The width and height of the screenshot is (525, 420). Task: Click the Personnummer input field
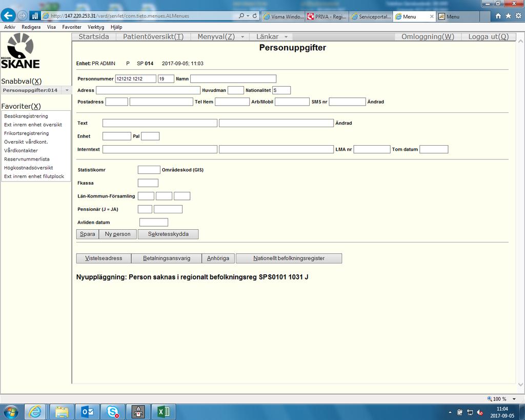coord(135,78)
